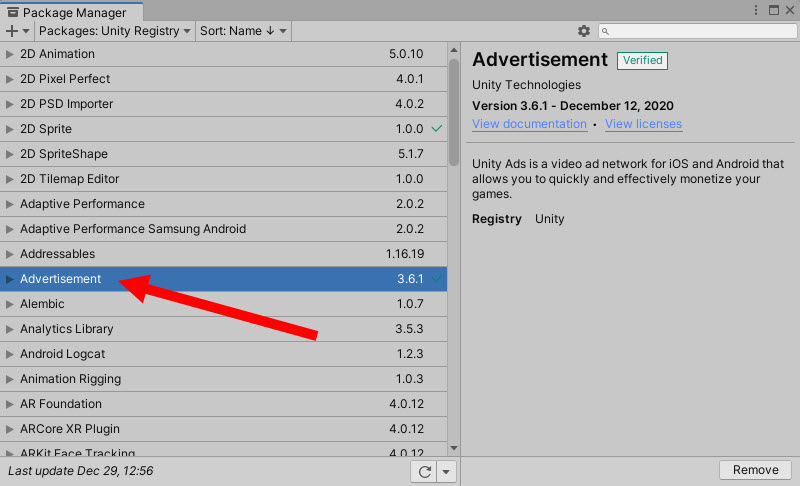The width and height of the screenshot is (800, 486).
Task: Open the add package plus menu
Action: [17, 31]
